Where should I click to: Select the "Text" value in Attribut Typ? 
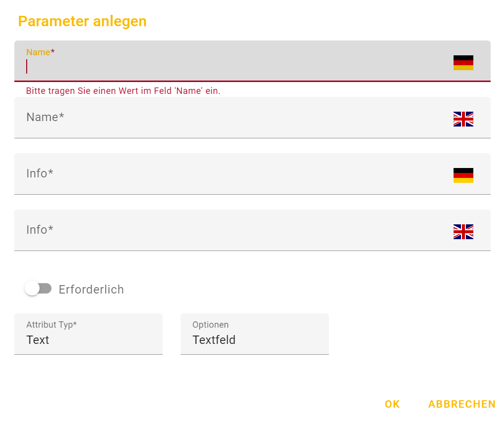coord(38,340)
